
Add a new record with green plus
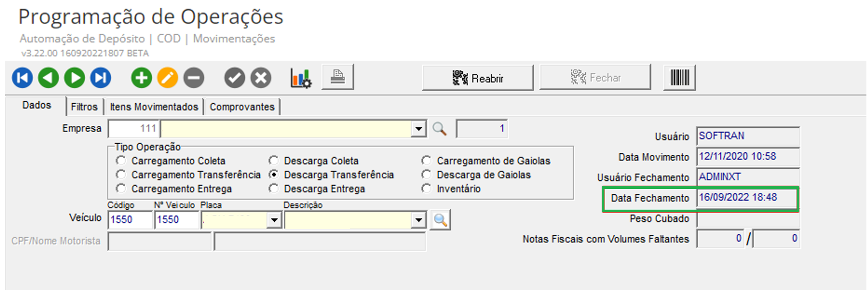click(x=141, y=78)
